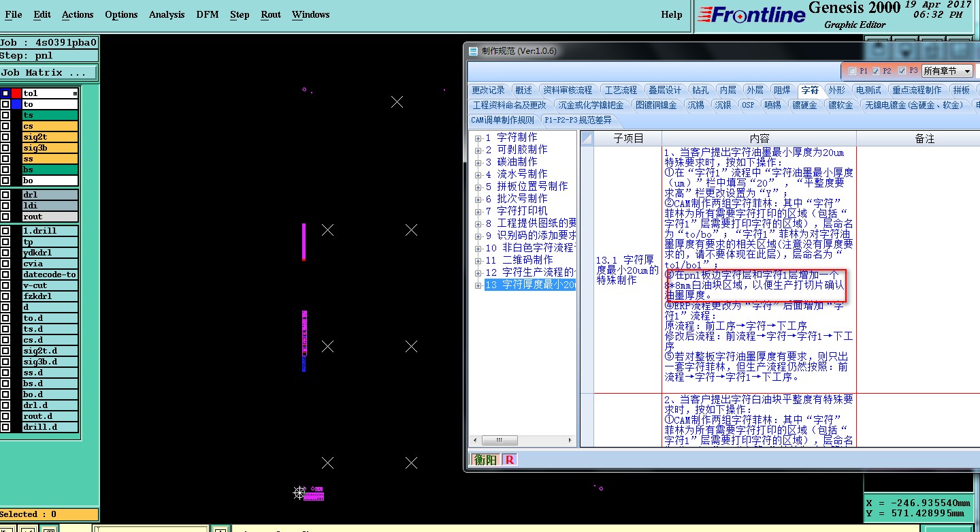Open the Options menu
Image resolution: width=980 pixels, height=532 pixels.
click(121, 14)
